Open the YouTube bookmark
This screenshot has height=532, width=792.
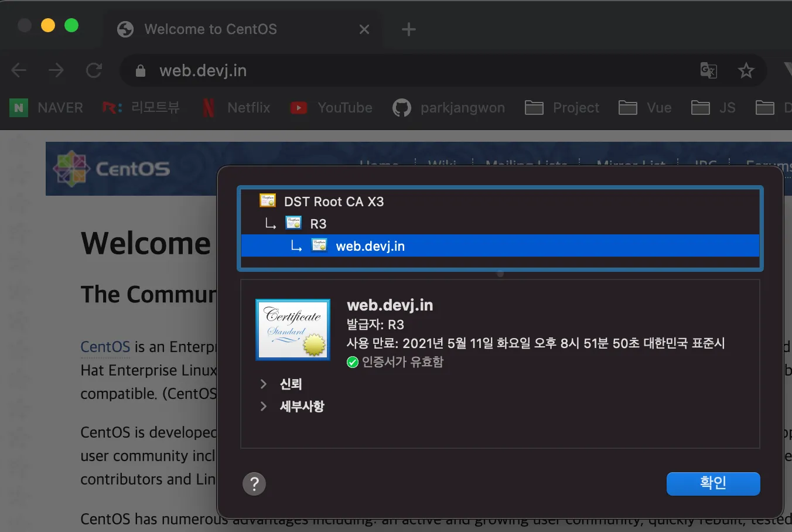pos(332,108)
